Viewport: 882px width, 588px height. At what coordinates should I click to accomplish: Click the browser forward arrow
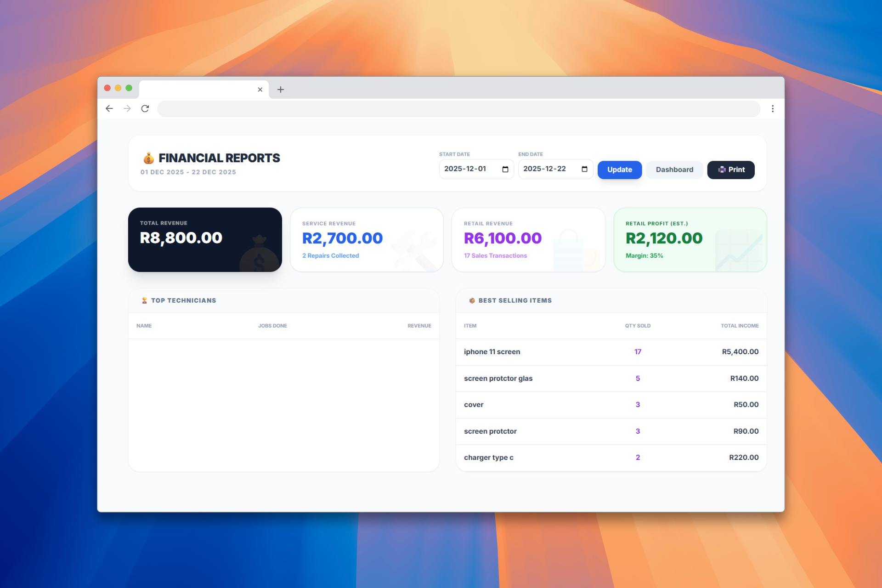point(127,108)
